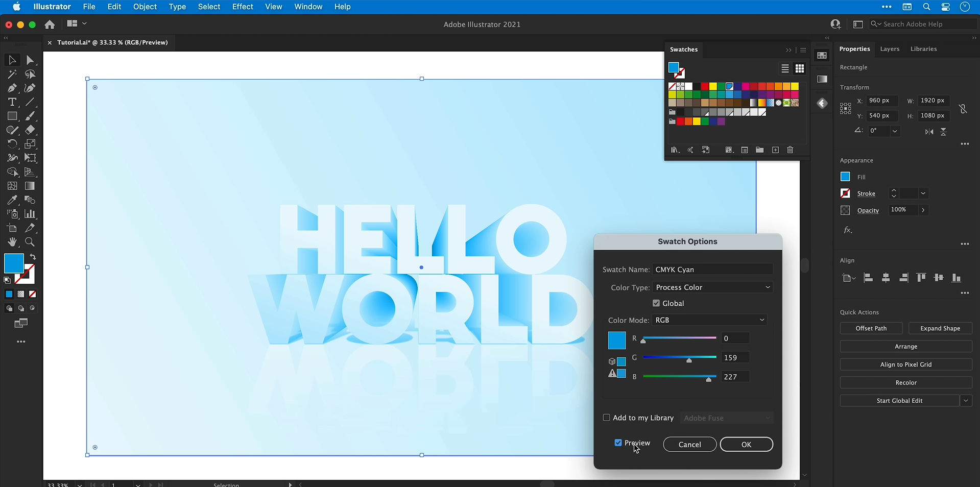The height and width of the screenshot is (487, 980).
Task: Uncheck the Global checkbox
Action: pos(656,303)
